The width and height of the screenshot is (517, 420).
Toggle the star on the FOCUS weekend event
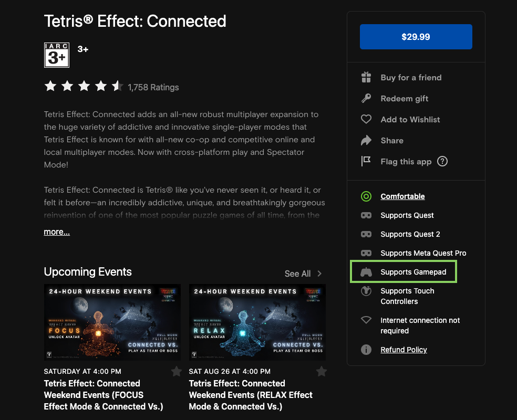pos(177,372)
